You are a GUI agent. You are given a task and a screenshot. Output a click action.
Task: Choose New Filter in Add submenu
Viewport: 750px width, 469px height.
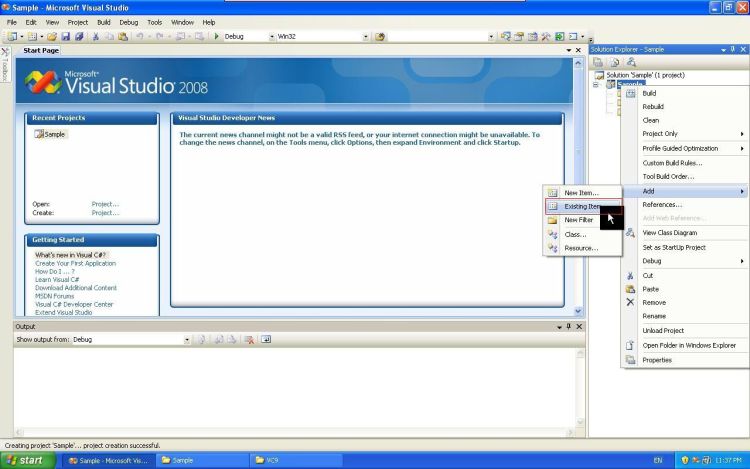583,220
